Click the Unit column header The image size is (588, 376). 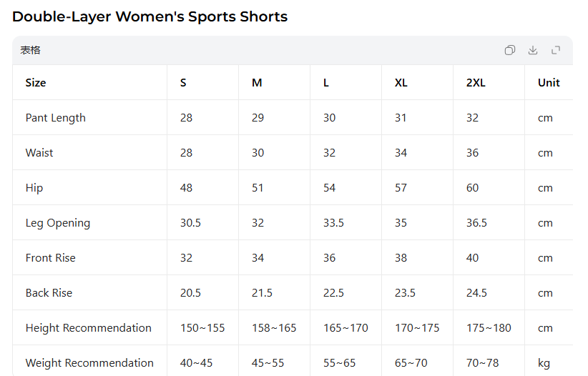pos(549,83)
